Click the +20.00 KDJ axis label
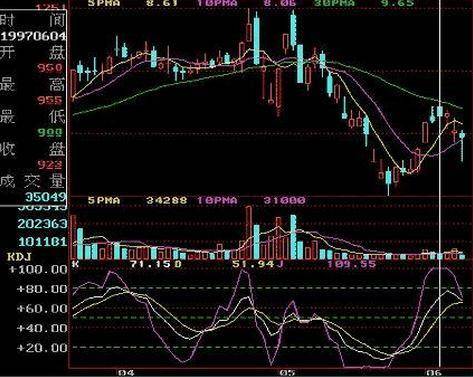Viewport: 473px width, 377px height. point(42,348)
